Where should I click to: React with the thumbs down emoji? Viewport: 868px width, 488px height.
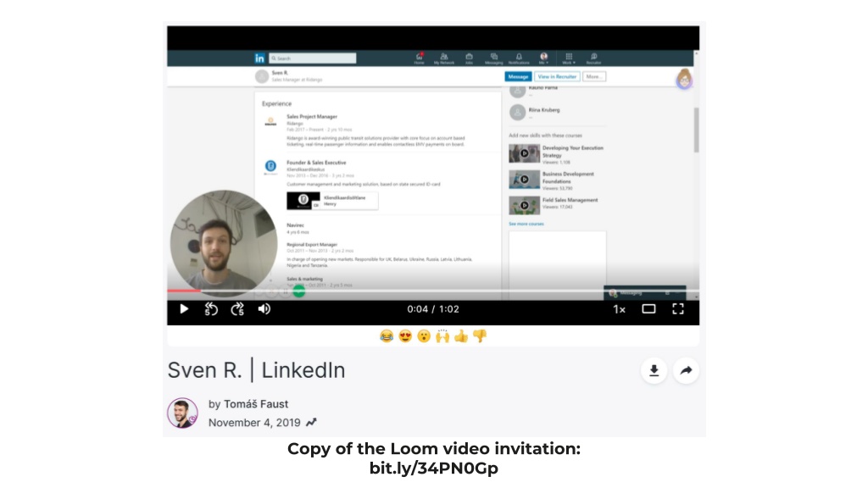[480, 335]
